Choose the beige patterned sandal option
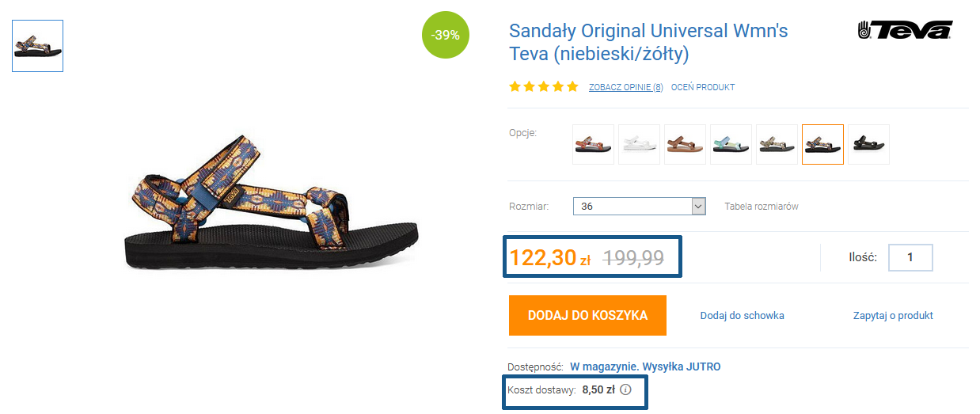 tap(777, 144)
